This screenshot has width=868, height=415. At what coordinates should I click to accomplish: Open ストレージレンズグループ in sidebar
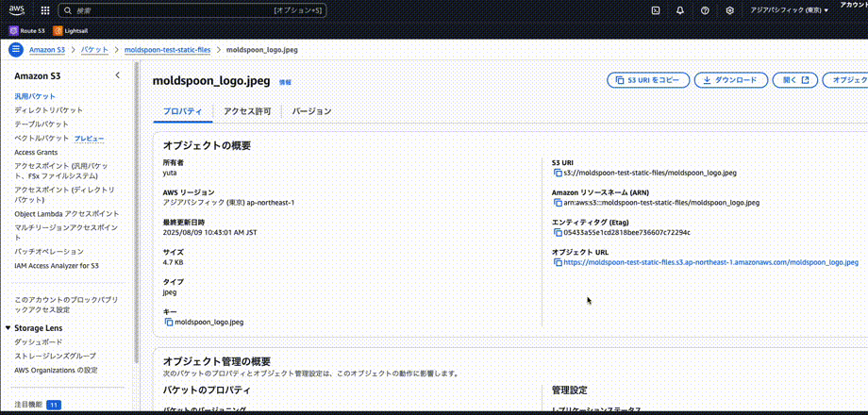point(56,356)
